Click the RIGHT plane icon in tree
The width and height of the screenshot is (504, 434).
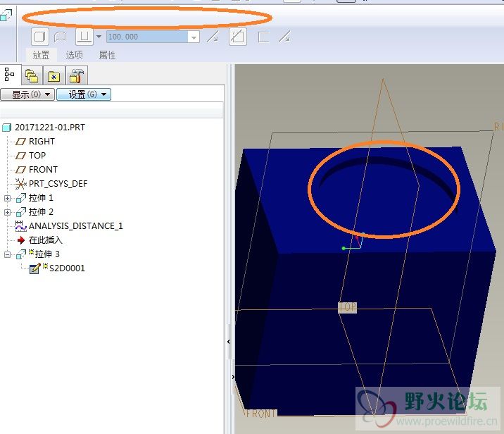pos(20,142)
